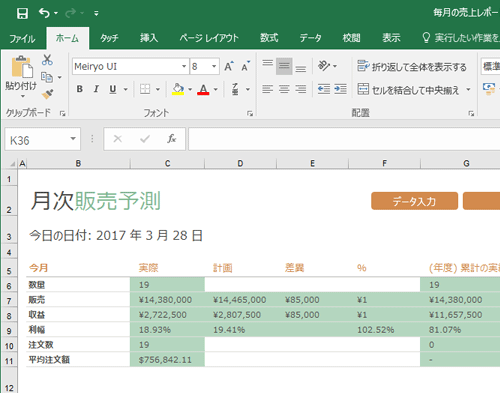
Task: Click the Select All corner triangle
Action: pyautogui.click(x=13, y=164)
